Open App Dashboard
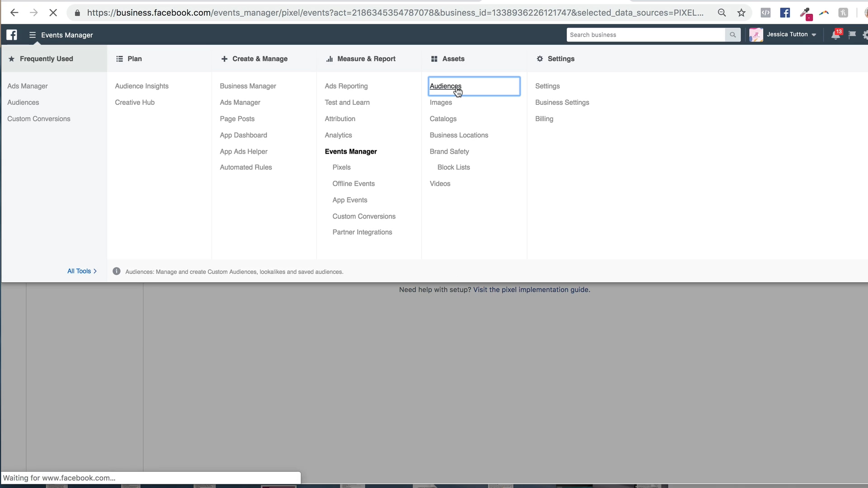This screenshot has width=868, height=488. click(243, 135)
